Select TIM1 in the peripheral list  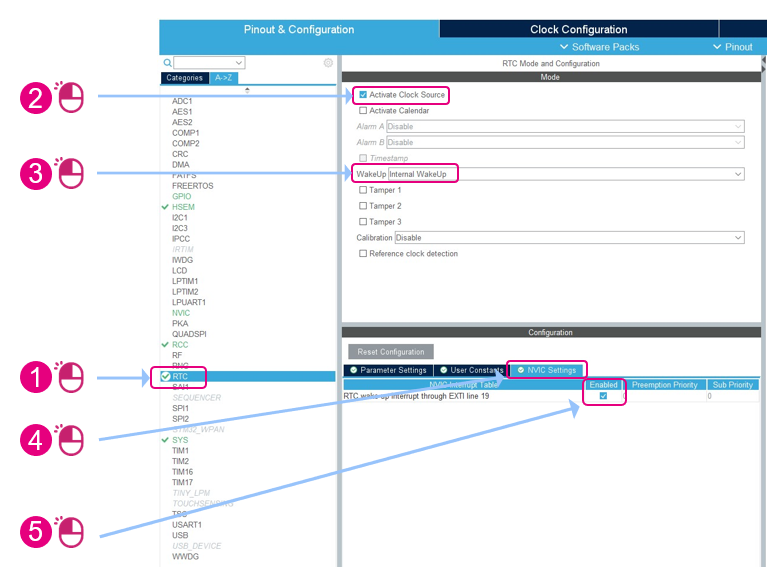click(180, 451)
